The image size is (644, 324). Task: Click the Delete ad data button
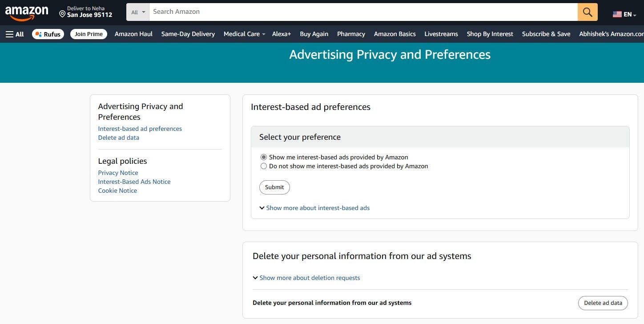603,303
